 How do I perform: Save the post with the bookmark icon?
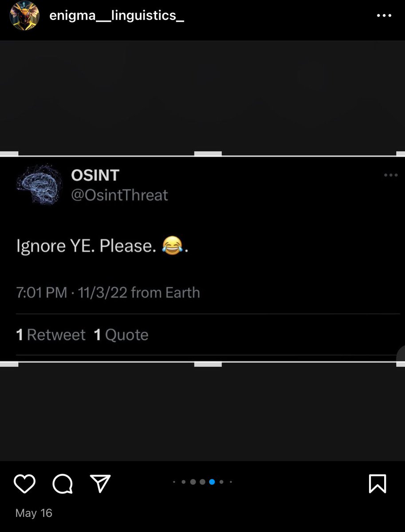coord(377,484)
